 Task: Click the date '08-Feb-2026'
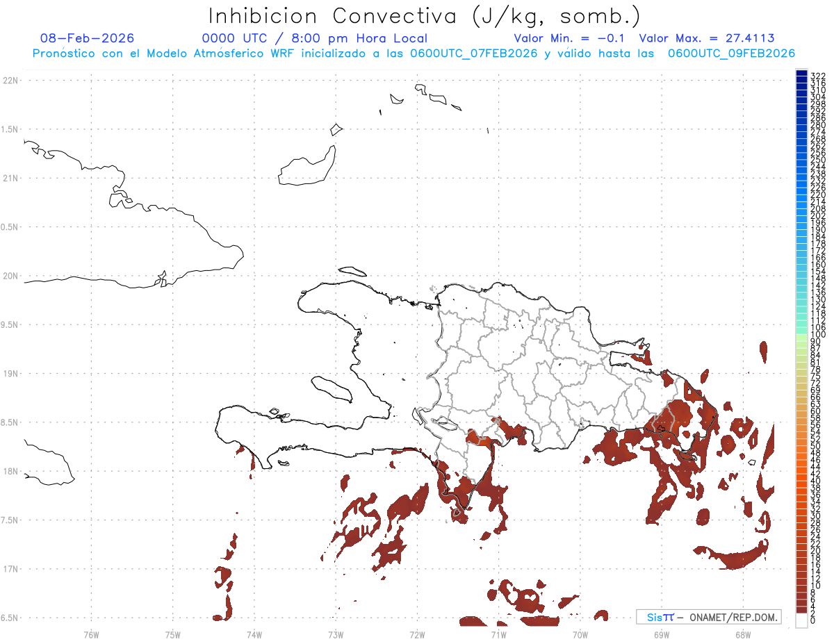pyautogui.click(x=88, y=38)
